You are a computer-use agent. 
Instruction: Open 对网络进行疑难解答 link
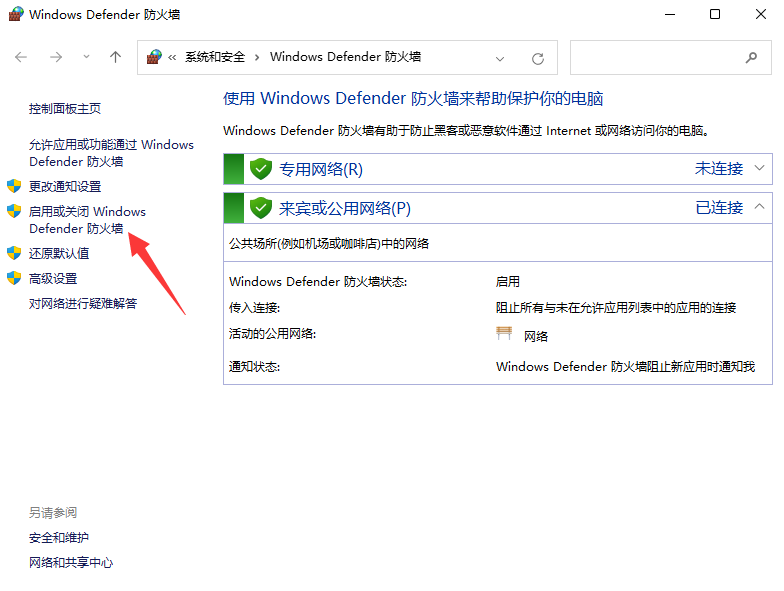click(83, 304)
